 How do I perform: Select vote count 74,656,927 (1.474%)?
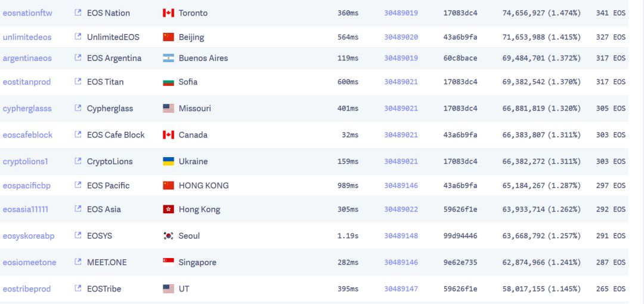click(x=541, y=13)
